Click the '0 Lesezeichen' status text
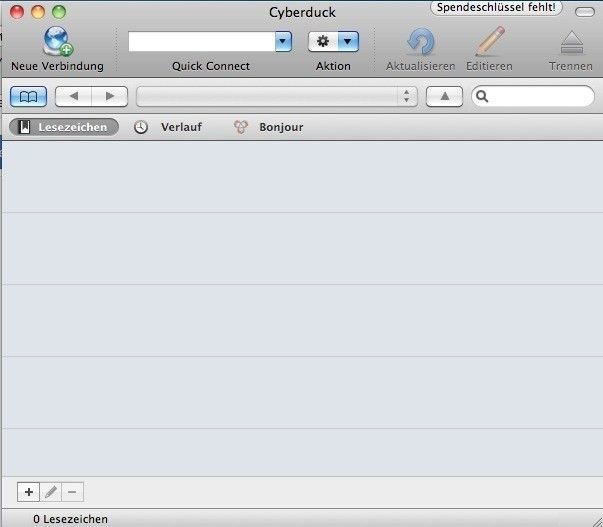Image resolution: width=603 pixels, height=527 pixels. coord(70,519)
